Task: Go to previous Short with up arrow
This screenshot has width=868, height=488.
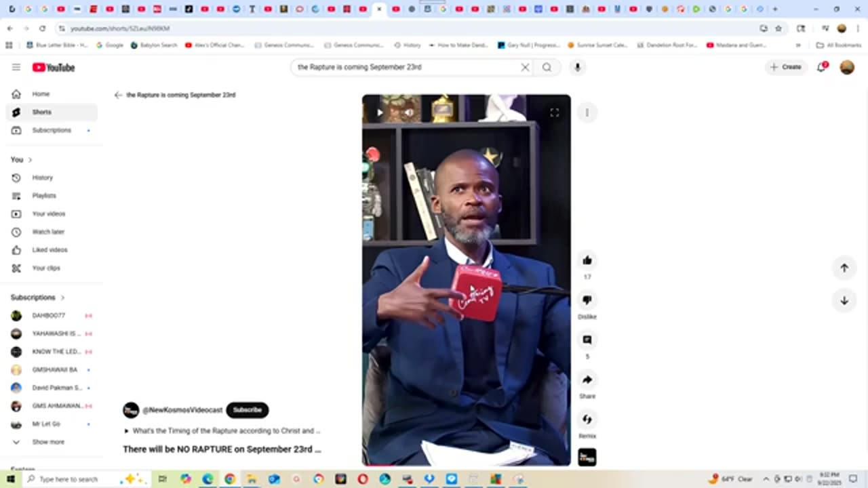Action: [844, 268]
